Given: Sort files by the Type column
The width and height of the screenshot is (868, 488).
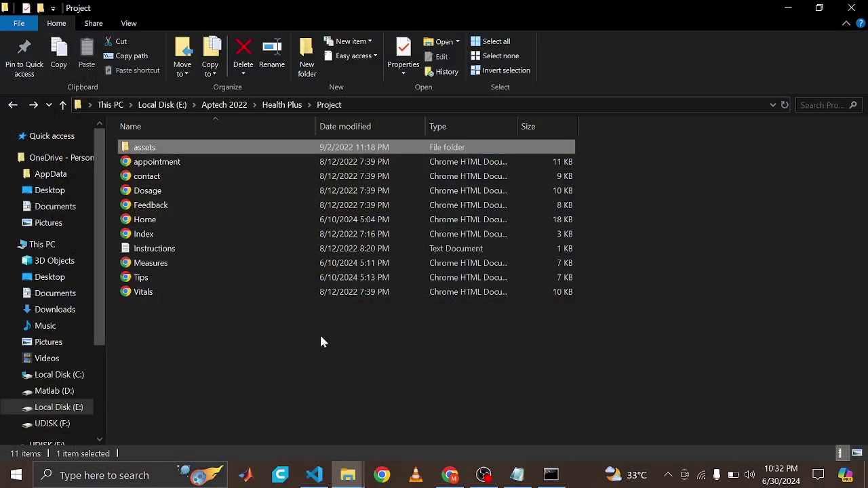Looking at the screenshot, I should click(471, 126).
